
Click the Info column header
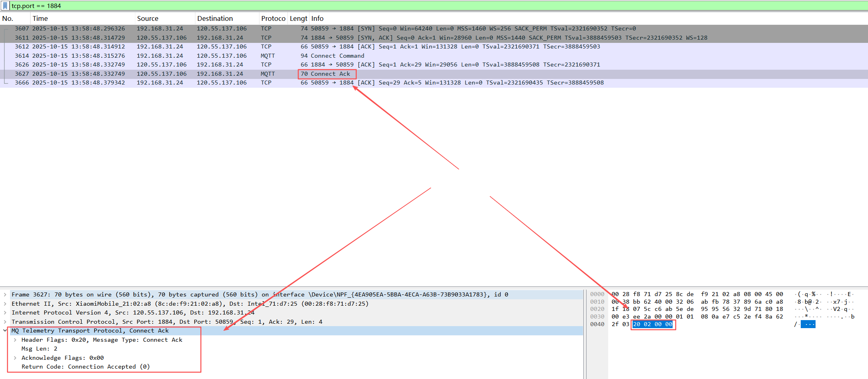317,18
